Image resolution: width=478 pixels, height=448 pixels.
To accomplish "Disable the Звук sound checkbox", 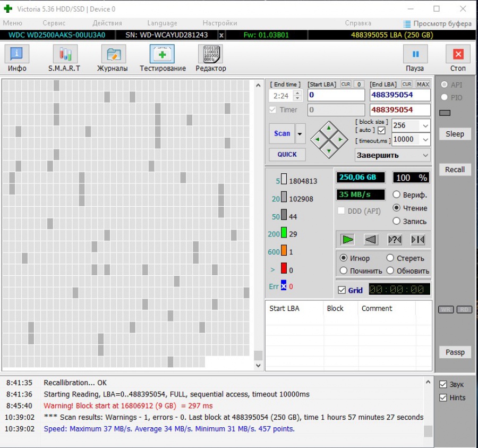I will click(x=443, y=384).
